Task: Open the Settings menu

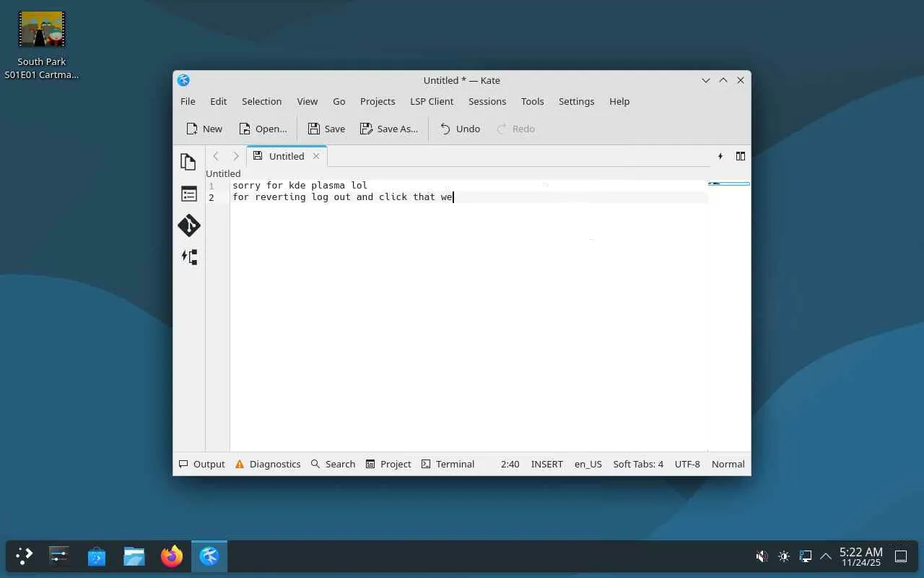Action: (576, 101)
